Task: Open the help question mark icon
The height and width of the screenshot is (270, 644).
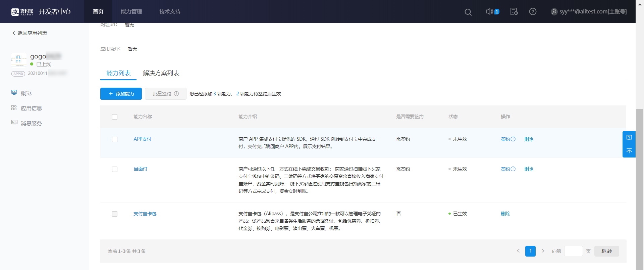Action: 533,12
